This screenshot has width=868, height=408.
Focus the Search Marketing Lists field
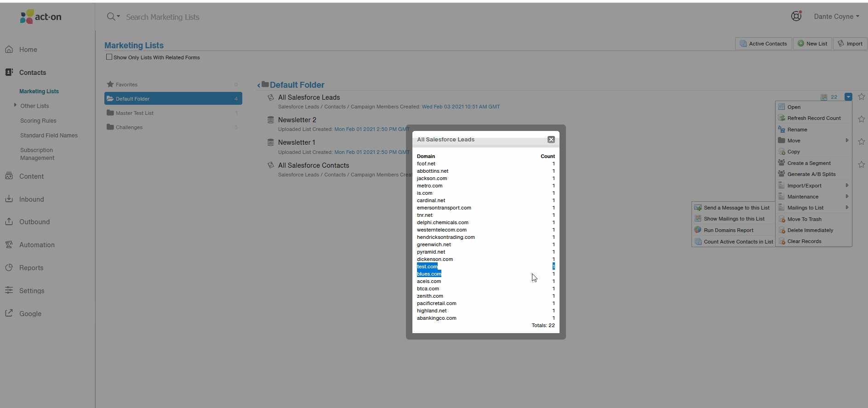[163, 17]
